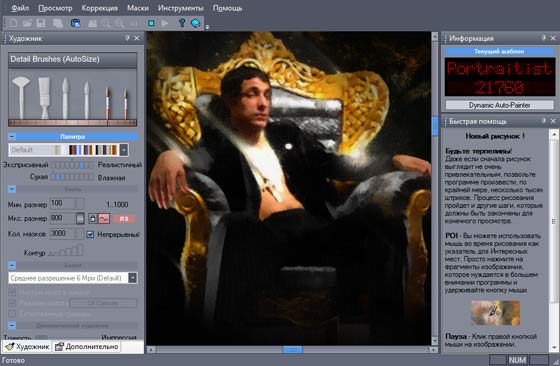Click the help question mark toolbar icon
560x366 pixels.
click(182, 23)
